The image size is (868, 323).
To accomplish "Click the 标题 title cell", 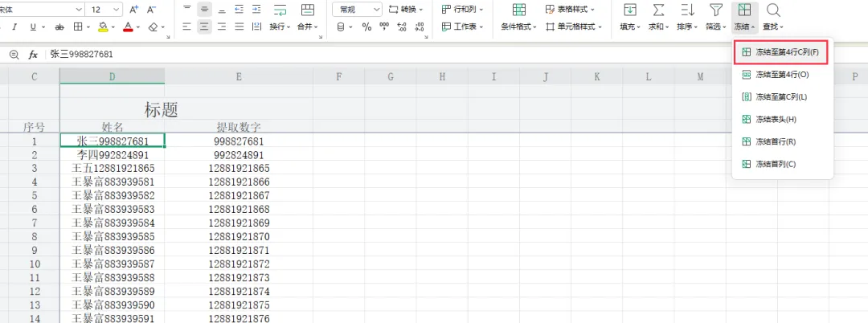I will pos(161,109).
